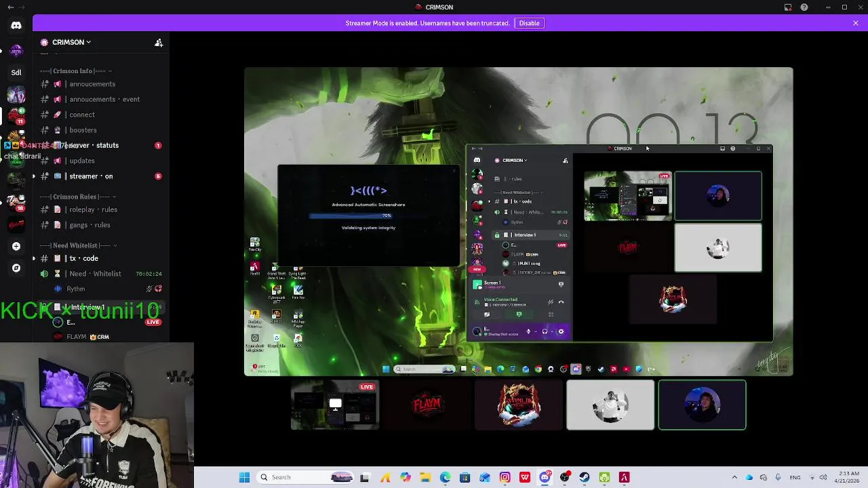Launch Copilot from taskbar
868x488 pixels.
point(406,477)
